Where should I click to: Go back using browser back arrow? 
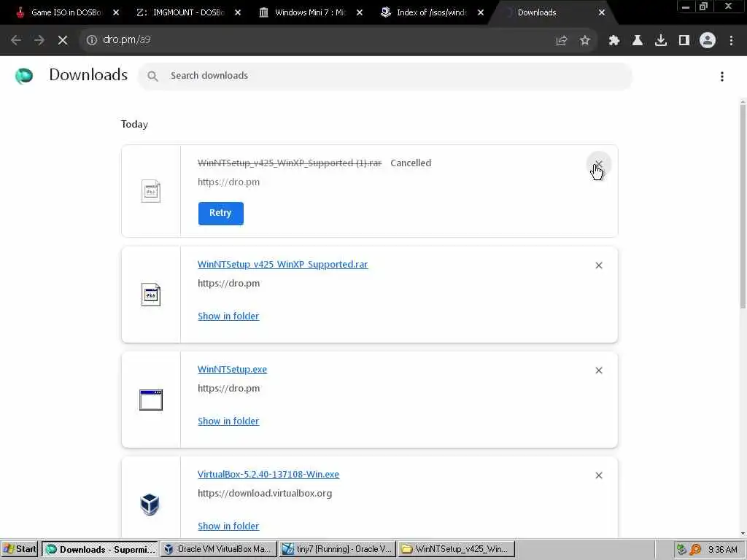[x=16, y=40]
